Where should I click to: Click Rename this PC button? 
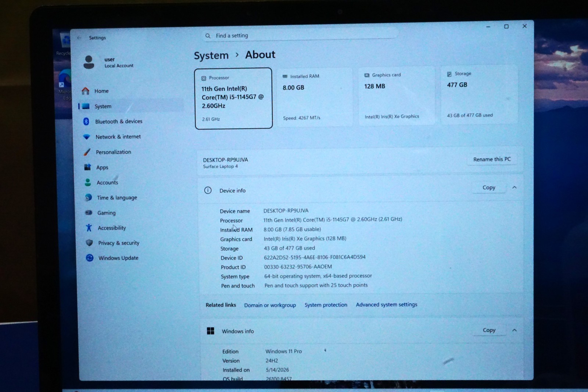(x=492, y=159)
